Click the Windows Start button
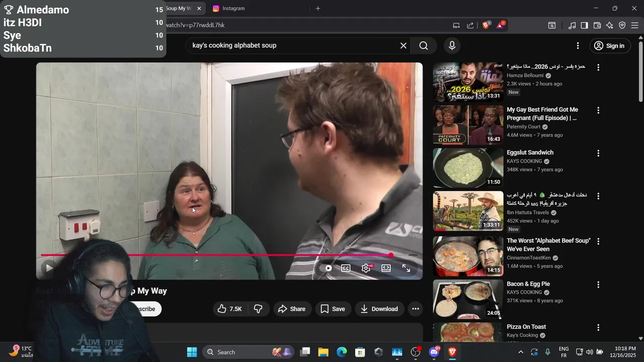Screen dimensions: 644x362 click(x=192, y=352)
